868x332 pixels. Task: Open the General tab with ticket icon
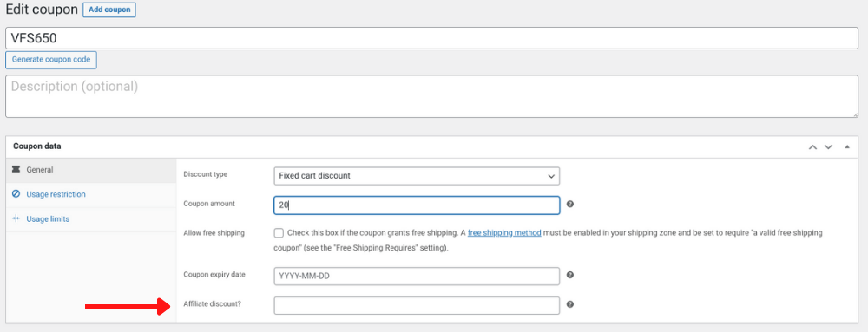pos(91,170)
